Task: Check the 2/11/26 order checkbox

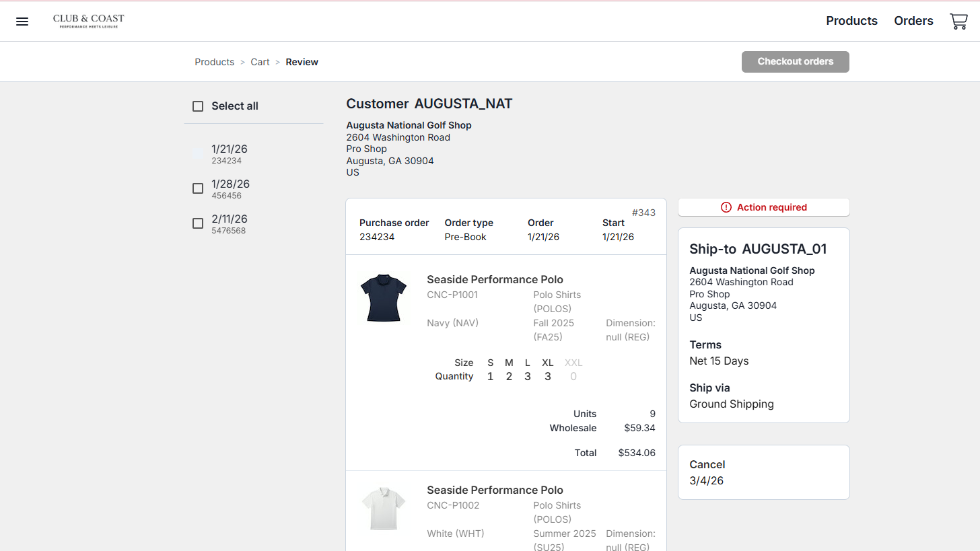Action: click(x=198, y=223)
